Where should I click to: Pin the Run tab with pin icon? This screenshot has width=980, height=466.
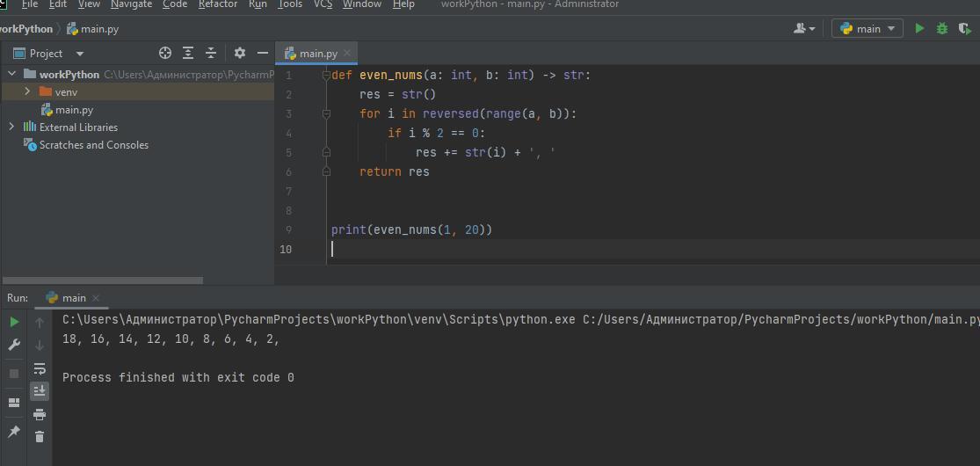click(14, 432)
